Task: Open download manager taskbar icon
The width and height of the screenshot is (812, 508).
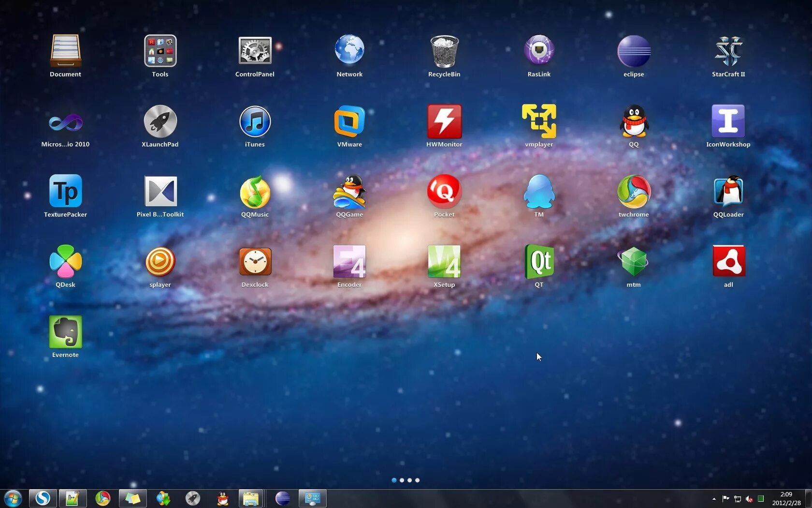Action: pos(163,498)
